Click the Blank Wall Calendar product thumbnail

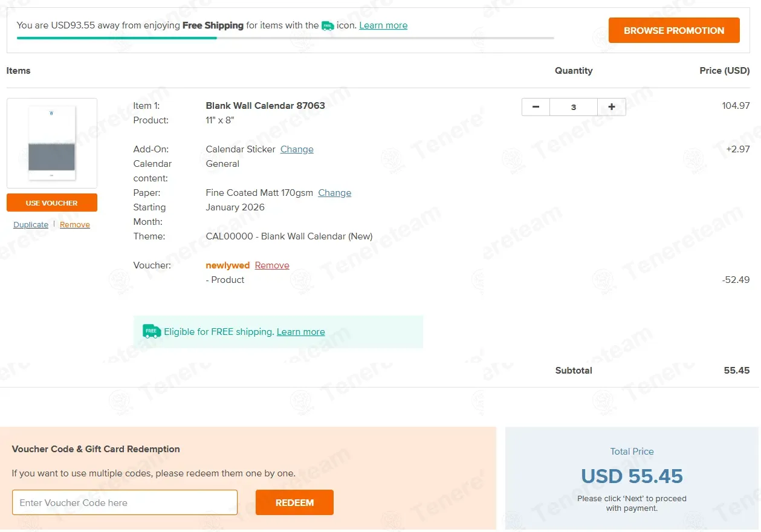click(52, 143)
